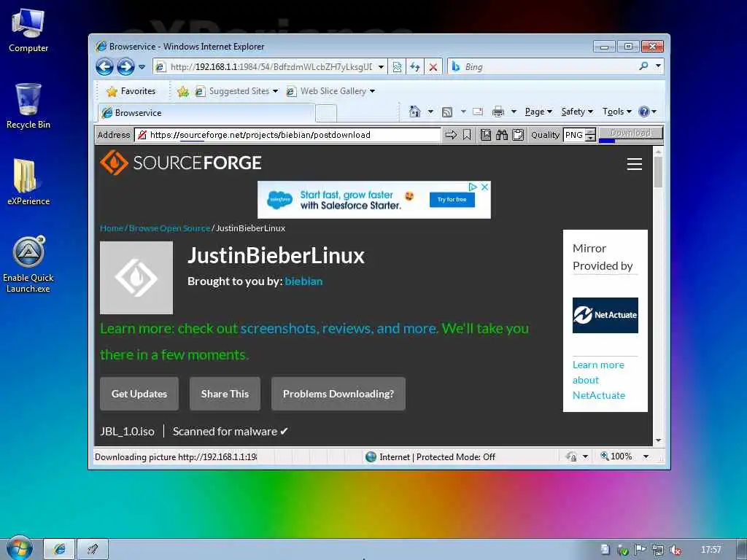Select the Browservice tab
This screenshot has height=560, width=747.
click(206, 113)
